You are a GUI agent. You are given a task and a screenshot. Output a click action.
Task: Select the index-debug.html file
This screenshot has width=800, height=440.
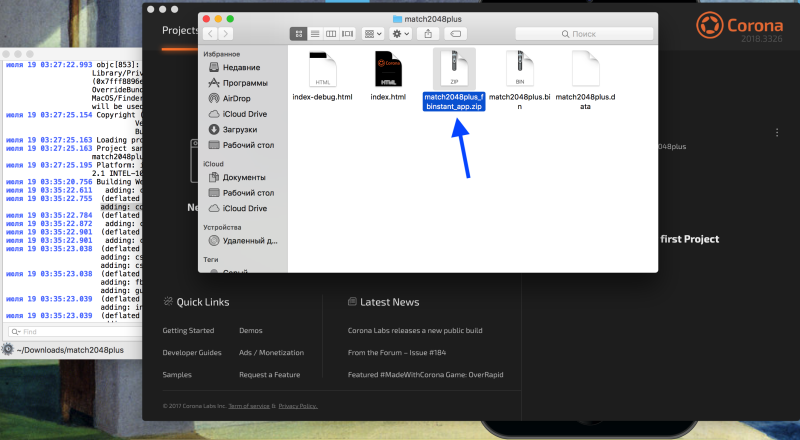pyautogui.click(x=322, y=76)
